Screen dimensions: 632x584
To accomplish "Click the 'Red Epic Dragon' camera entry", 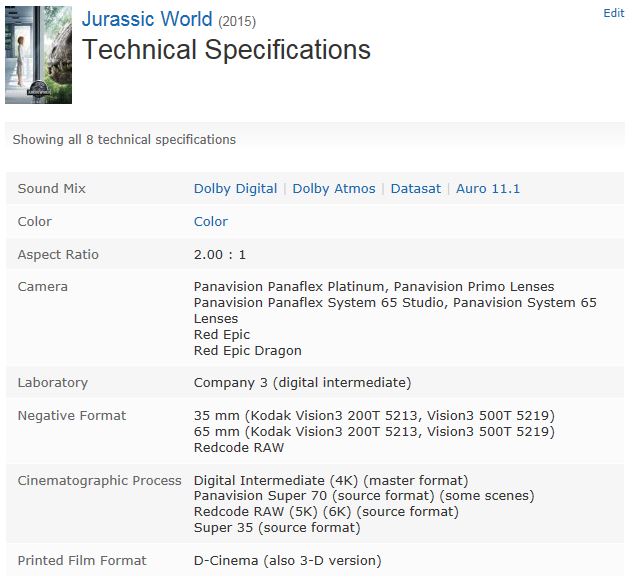I will 247,351.
